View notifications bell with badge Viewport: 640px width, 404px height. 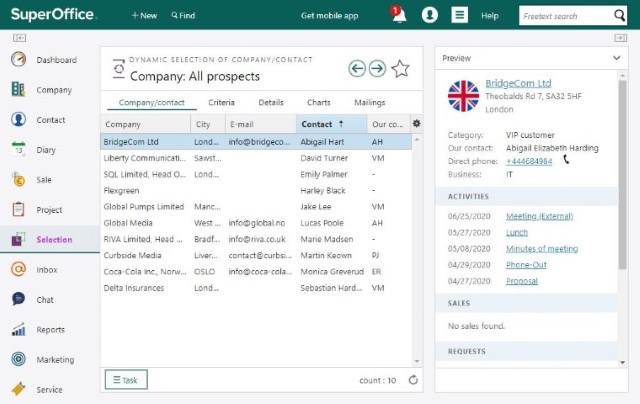click(398, 15)
